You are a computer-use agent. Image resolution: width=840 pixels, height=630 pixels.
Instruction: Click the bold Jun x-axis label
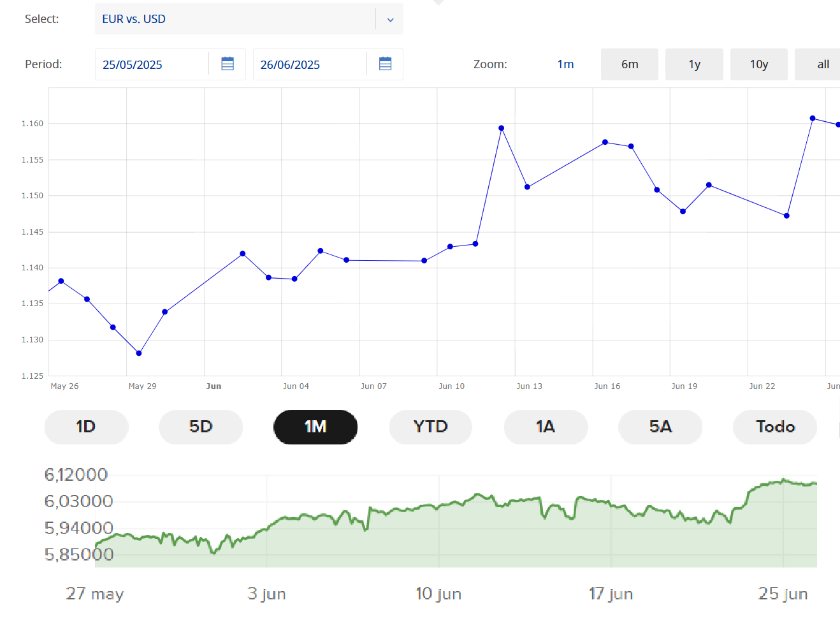click(214, 386)
